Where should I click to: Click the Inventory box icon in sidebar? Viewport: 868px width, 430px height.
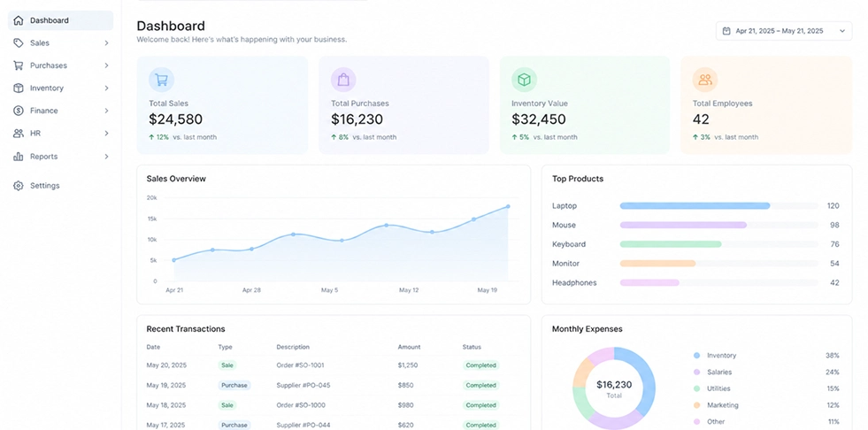19,88
